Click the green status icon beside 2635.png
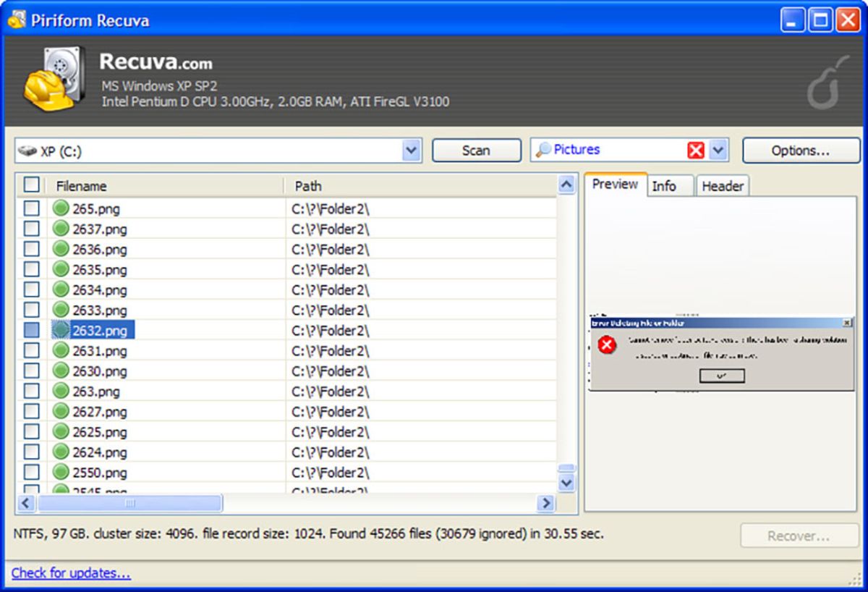Screen dimensions: 868x592 point(61,269)
